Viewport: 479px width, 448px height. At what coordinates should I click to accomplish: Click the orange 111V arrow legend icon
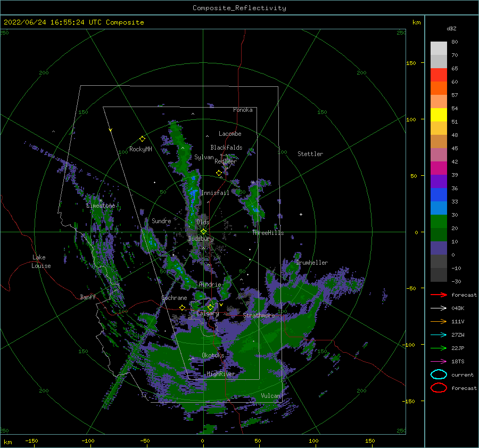click(x=439, y=321)
